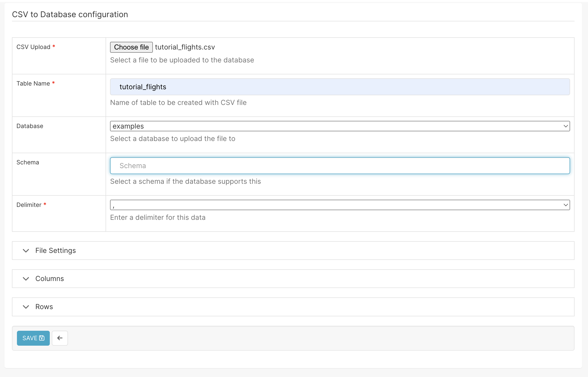The width and height of the screenshot is (588, 377).
Task: Click the Choose file button
Action: (x=131, y=47)
